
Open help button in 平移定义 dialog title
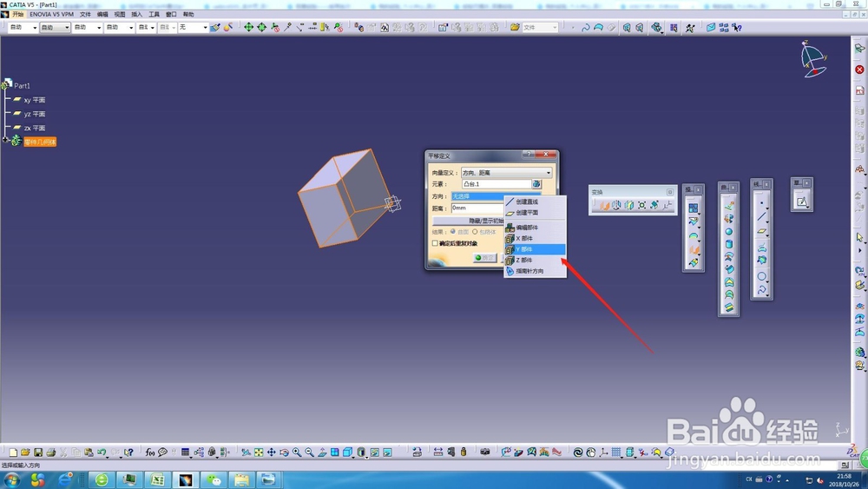click(529, 155)
